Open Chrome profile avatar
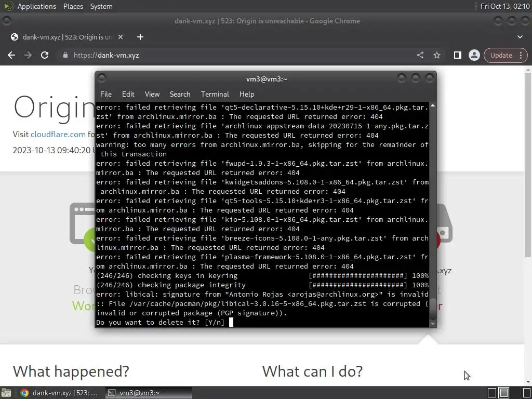Image resolution: width=532 pixels, height=399 pixels. [474, 55]
